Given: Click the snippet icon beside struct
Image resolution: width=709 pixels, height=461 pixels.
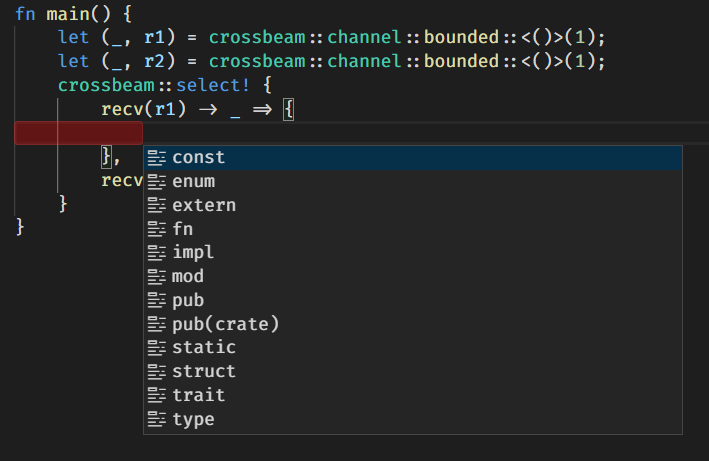Looking at the screenshot, I should coord(157,372).
